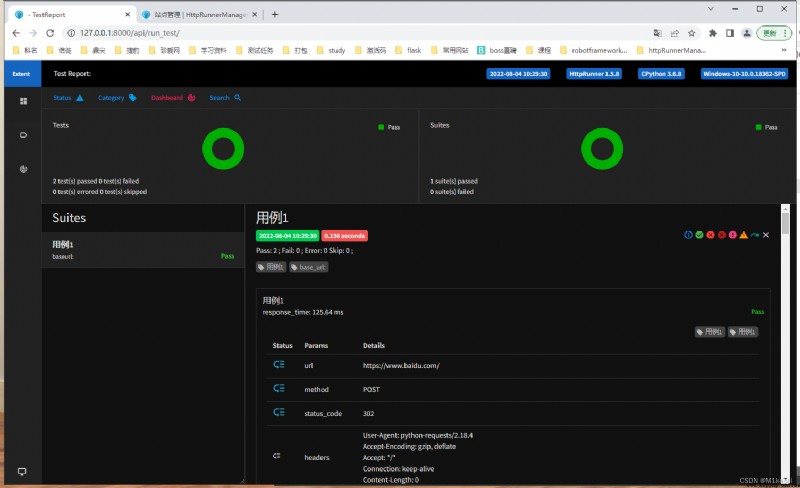Open the category tag icon in left sidebar
This screenshot has width=800, height=488.
coord(23,135)
